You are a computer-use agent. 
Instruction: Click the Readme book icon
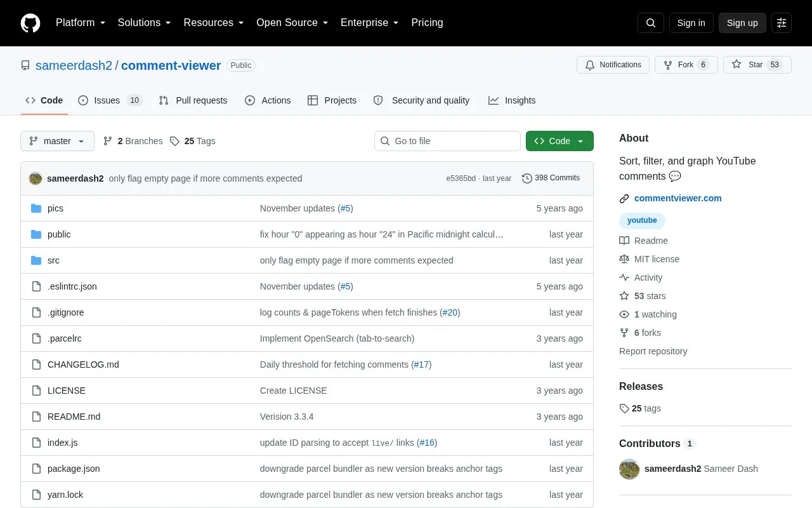[x=624, y=241]
